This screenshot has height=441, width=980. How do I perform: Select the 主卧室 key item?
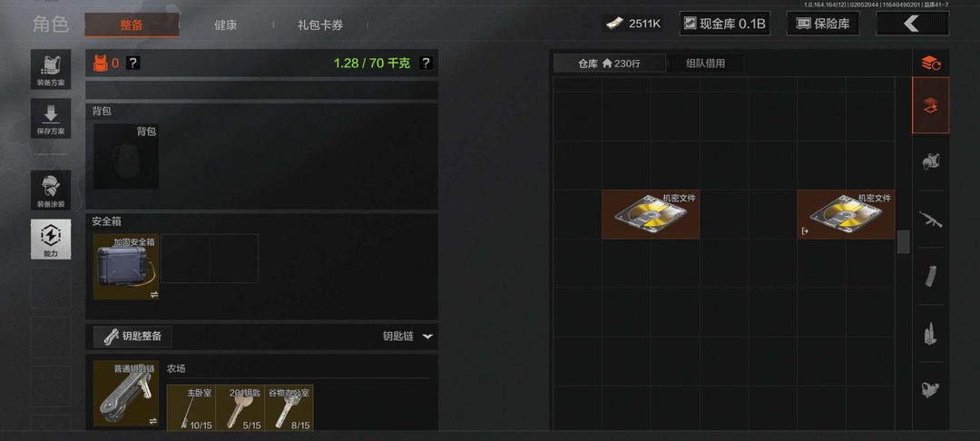tap(191, 407)
